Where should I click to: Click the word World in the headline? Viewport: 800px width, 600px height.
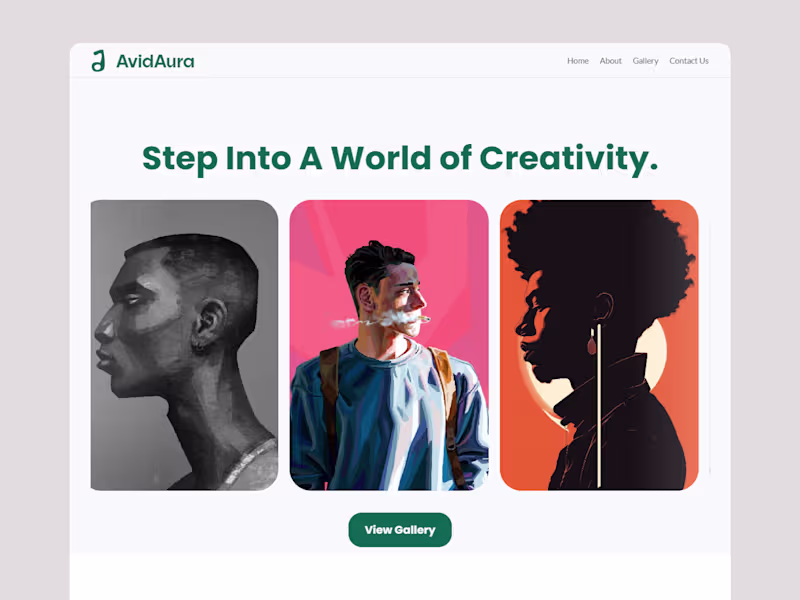pyautogui.click(x=381, y=158)
